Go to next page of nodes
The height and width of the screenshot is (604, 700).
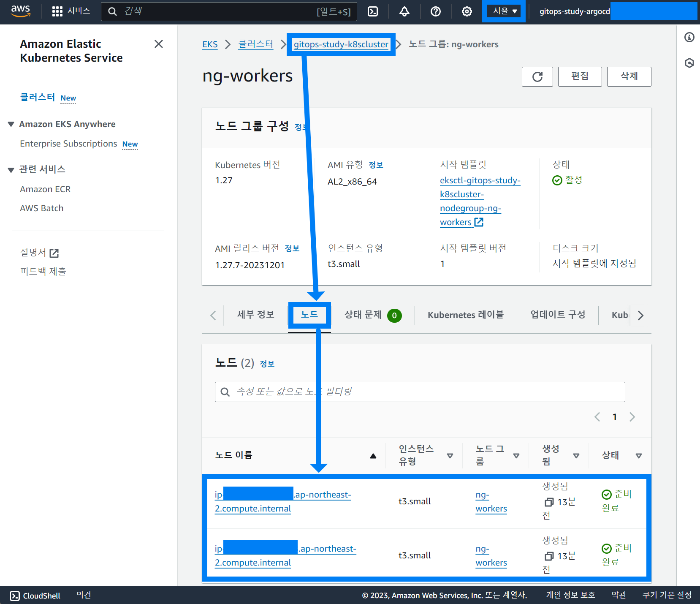click(x=632, y=417)
